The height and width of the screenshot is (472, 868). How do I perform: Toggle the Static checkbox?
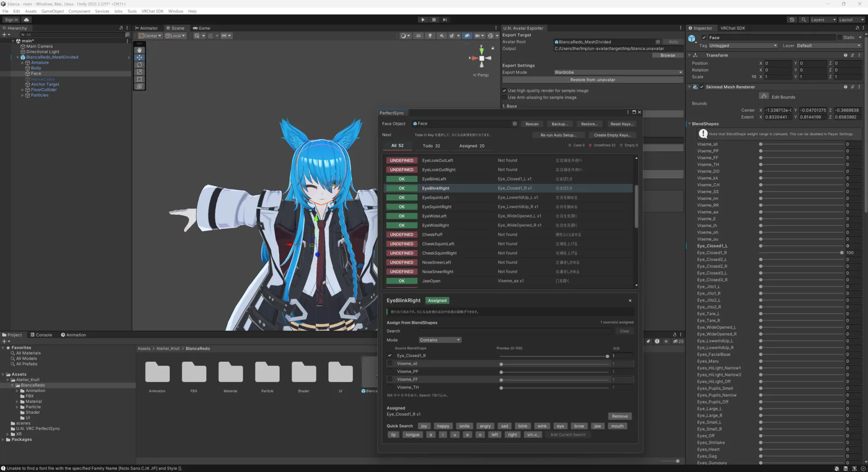pyautogui.click(x=840, y=38)
